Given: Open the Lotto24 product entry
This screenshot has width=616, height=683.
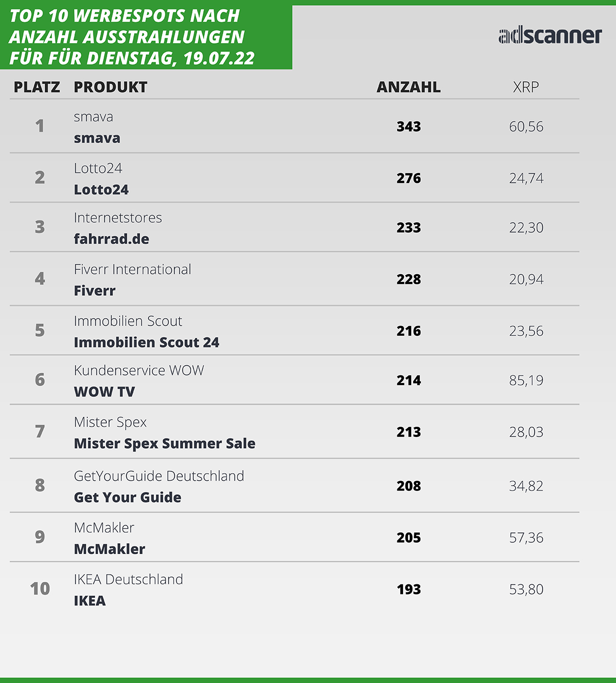Looking at the screenshot, I should pyautogui.click(x=101, y=189).
